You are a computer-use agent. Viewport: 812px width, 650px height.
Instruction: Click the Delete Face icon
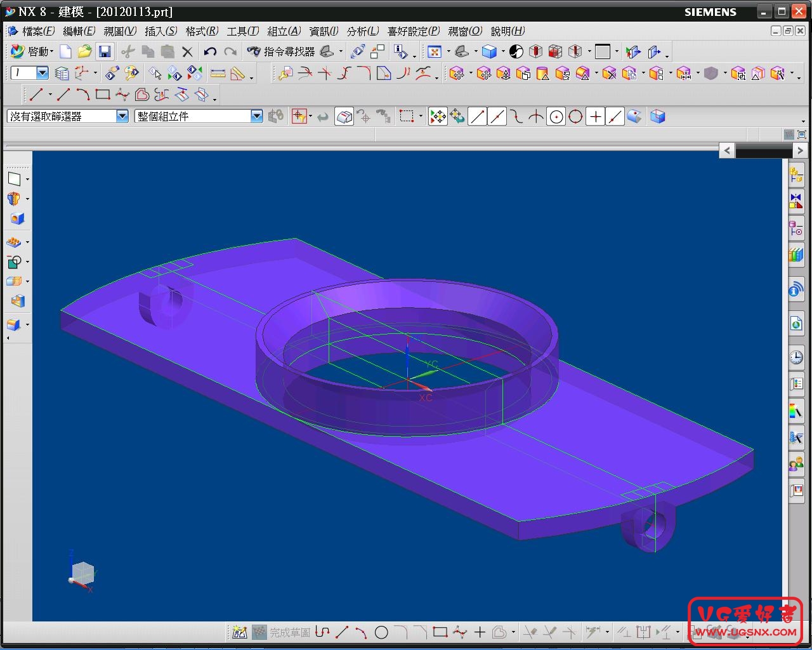pos(610,74)
